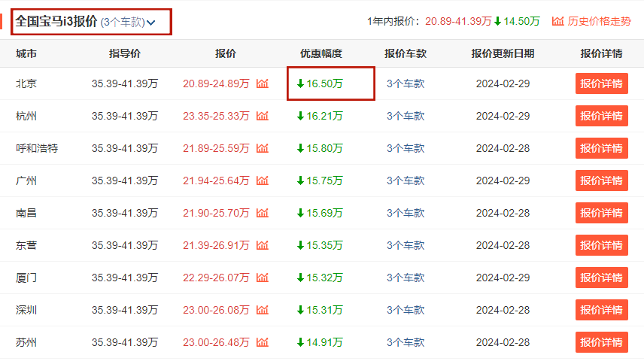
Task: Click 1年内报价 range 20.89-41.39万
Action: point(458,21)
